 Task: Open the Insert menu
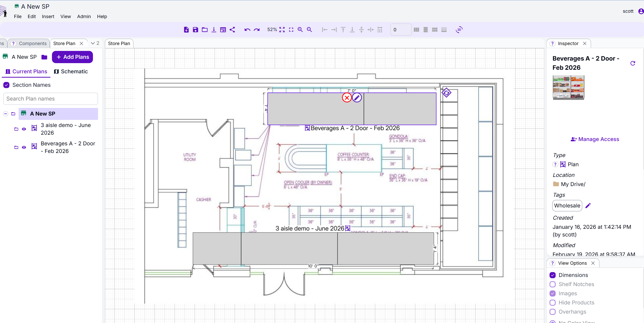(x=48, y=17)
